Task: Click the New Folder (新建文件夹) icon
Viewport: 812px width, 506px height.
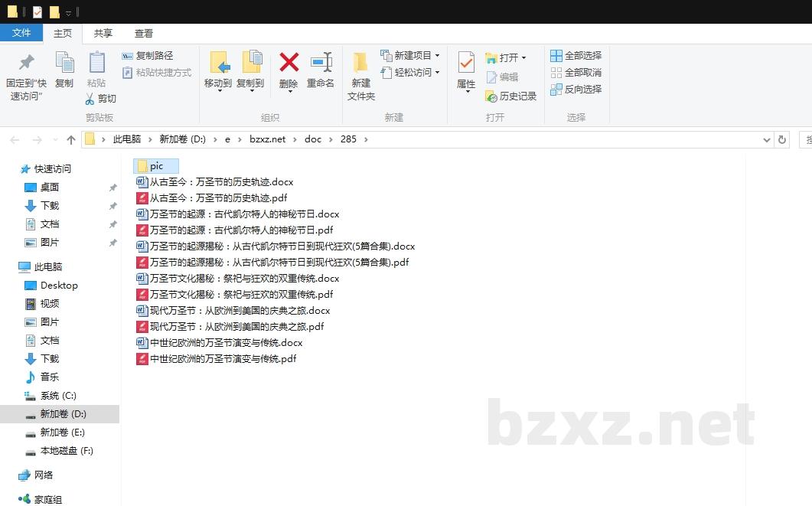Action: point(360,63)
